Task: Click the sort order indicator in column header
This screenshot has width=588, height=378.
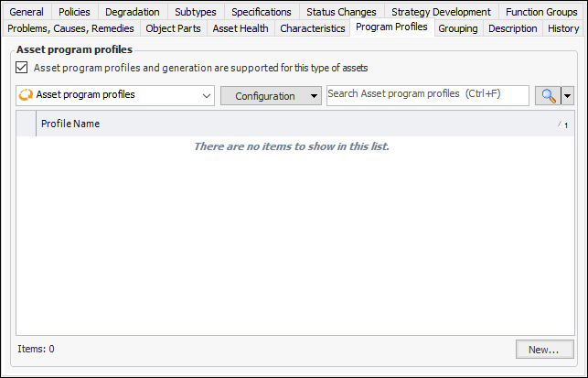Action: point(563,124)
